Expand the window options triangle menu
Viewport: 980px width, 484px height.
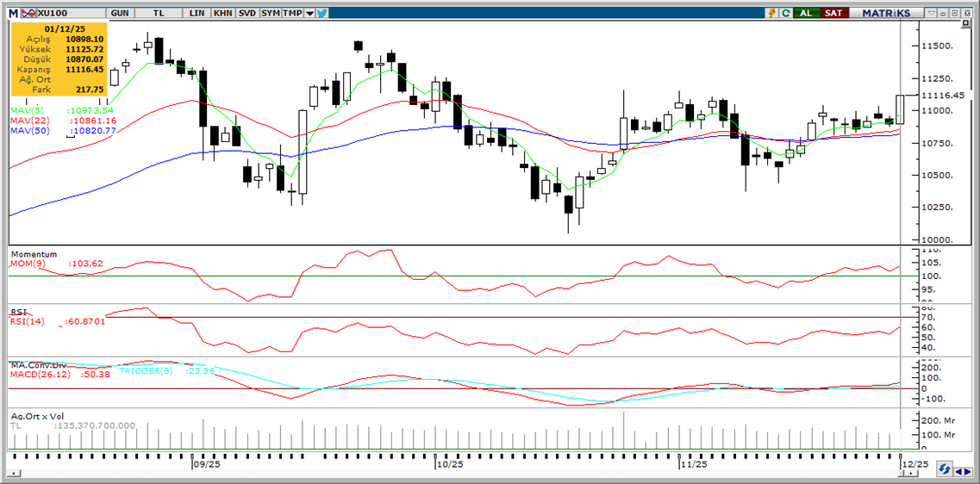(x=932, y=13)
